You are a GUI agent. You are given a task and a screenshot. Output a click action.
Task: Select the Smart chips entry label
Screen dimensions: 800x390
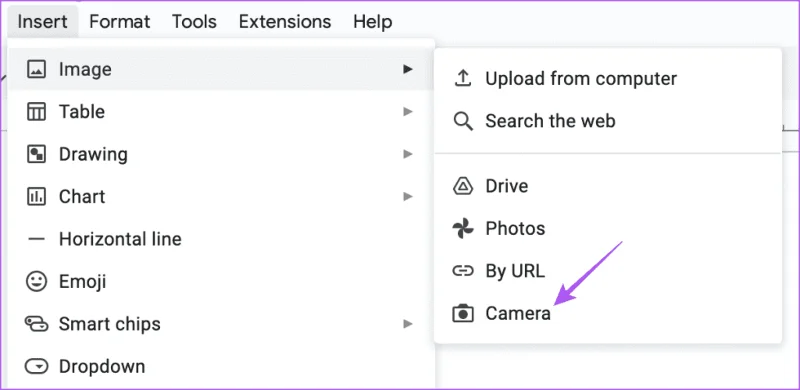pos(110,324)
